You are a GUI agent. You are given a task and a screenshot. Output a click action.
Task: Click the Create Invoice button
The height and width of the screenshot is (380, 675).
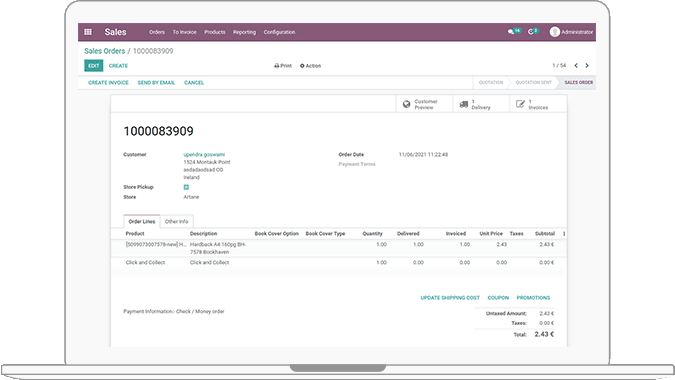(x=108, y=83)
